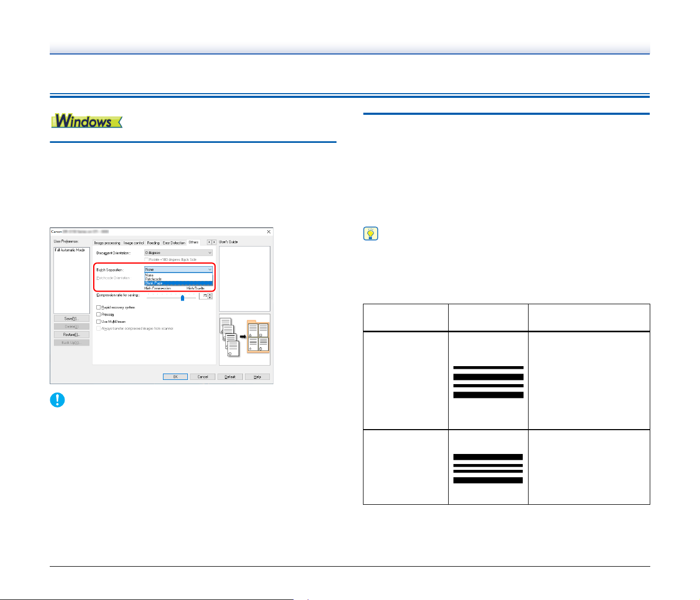Click the lightbulb hint icon
This screenshot has height=600, width=700.
point(371,233)
